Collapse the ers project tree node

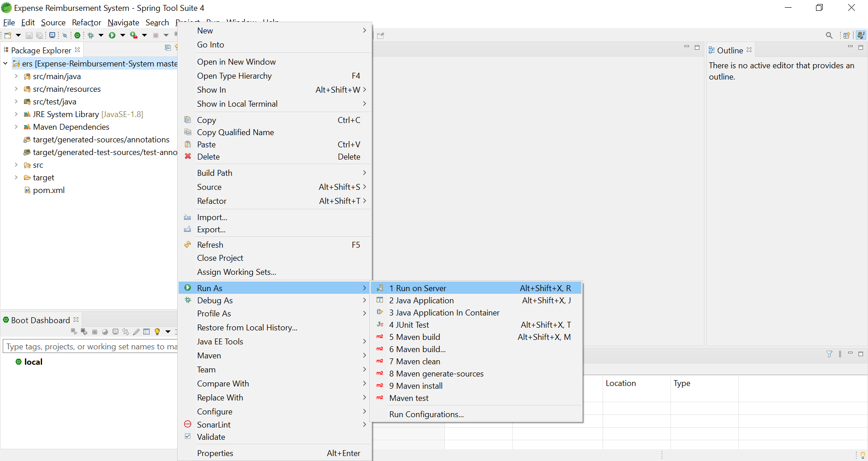click(x=5, y=63)
